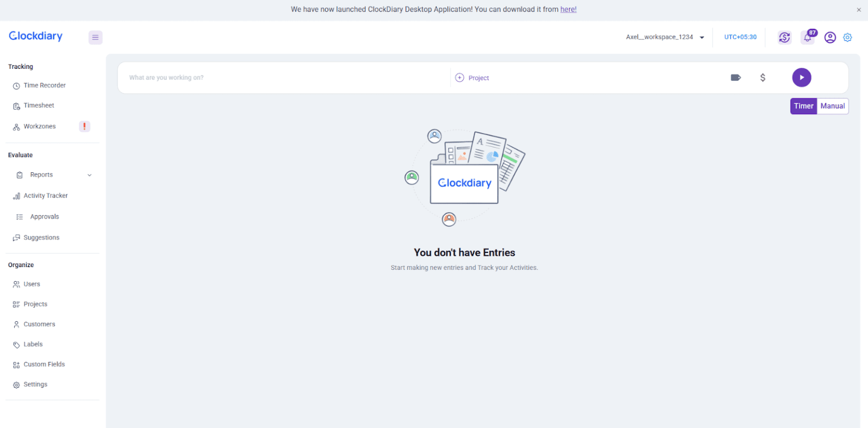Collapse the sidebar with hamburger toggle

pyautogui.click(x=95, y=37)
